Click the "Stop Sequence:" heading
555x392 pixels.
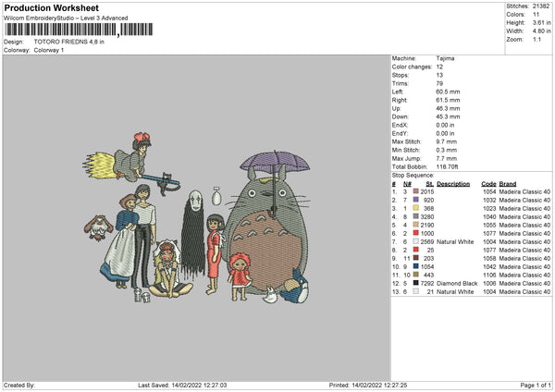point(413,176)
